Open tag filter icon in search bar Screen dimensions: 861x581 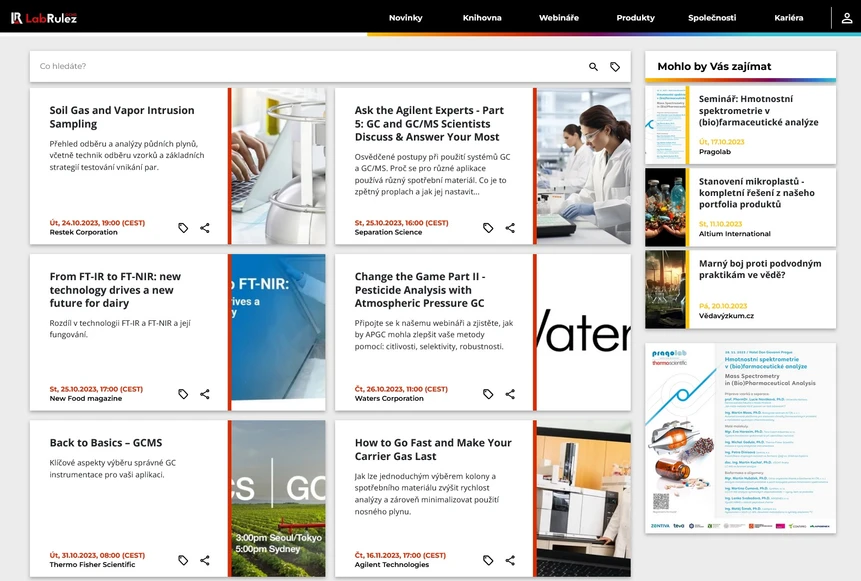(615, 67)
